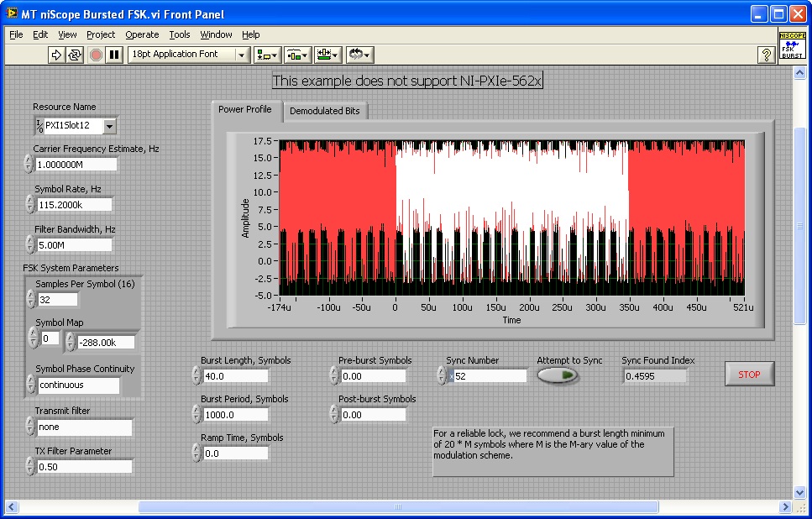Click the Burst Period field 1000.0
This screenshot has width=812, height=519.
(236, 414)
